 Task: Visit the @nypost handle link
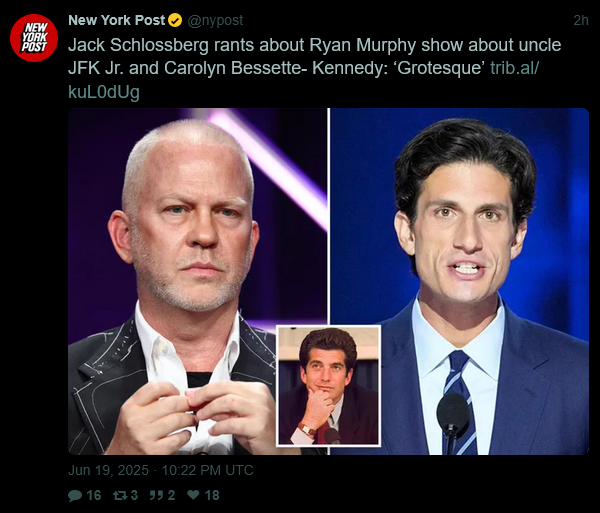(x=215, y=20)
